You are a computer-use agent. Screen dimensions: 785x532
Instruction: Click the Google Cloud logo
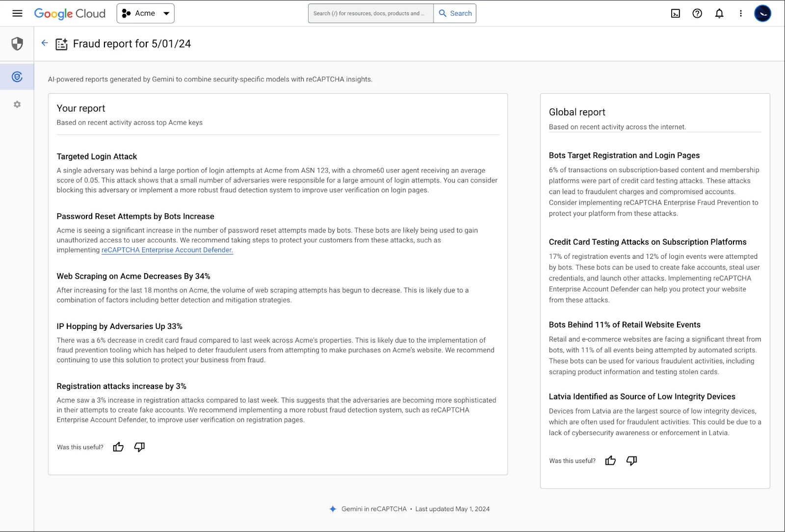pos(70,14)
